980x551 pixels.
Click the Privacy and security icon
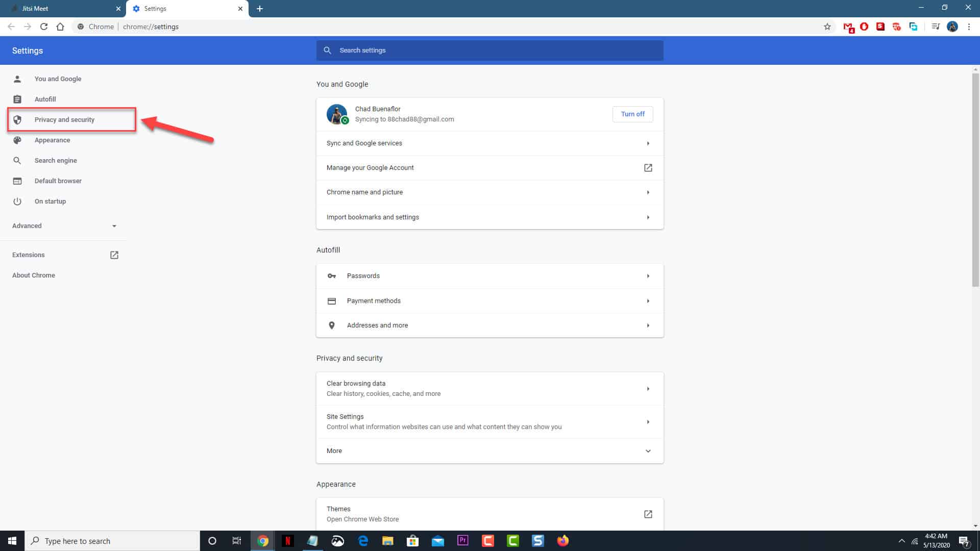click(x=17, y=120)
